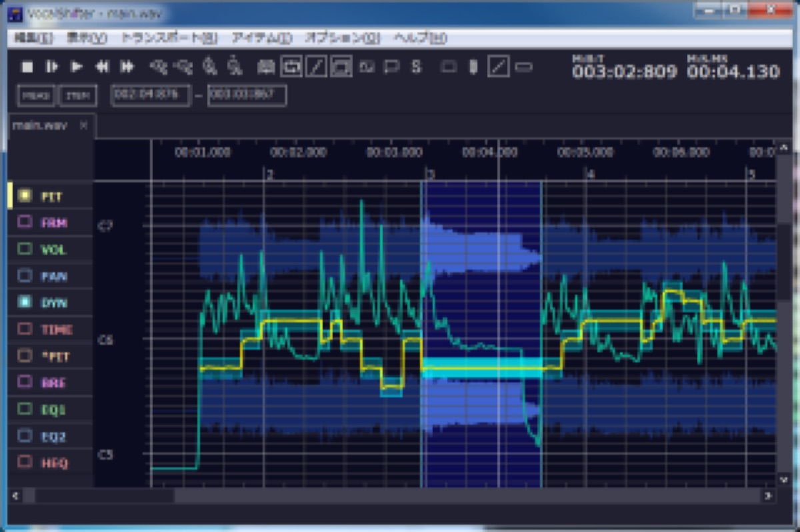The image size is (800, 532).
Task: Toggle the DYN parameter checkbox
Action: click(25, 302)
